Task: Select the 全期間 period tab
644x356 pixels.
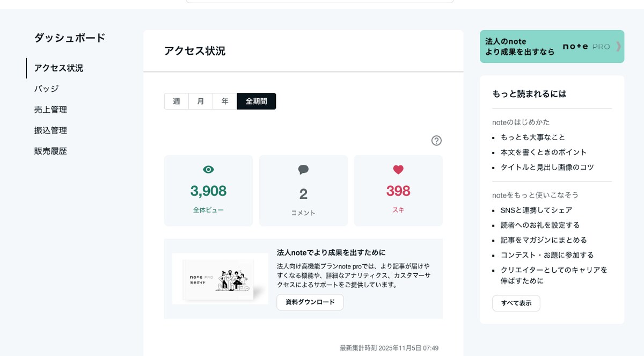Action: [257, 101]
